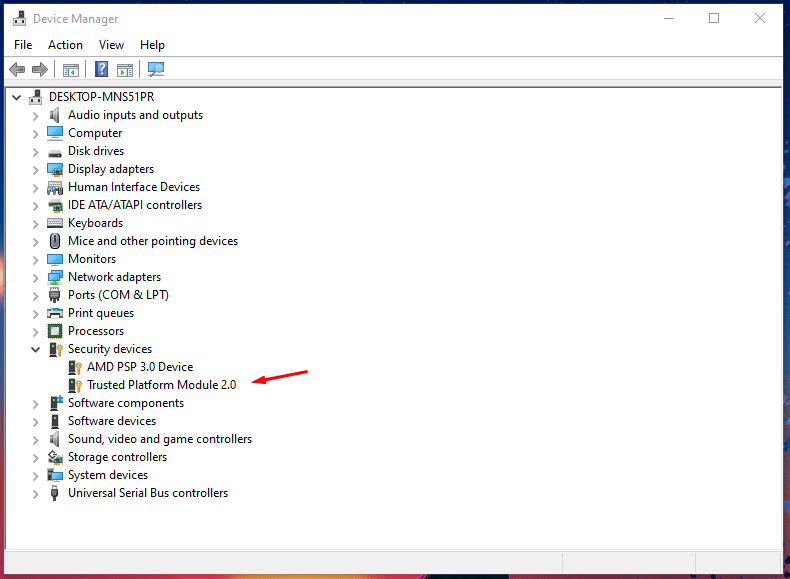Expand the System devices category
The height and width of the screenshot is (579, 790).
[35, 476]
